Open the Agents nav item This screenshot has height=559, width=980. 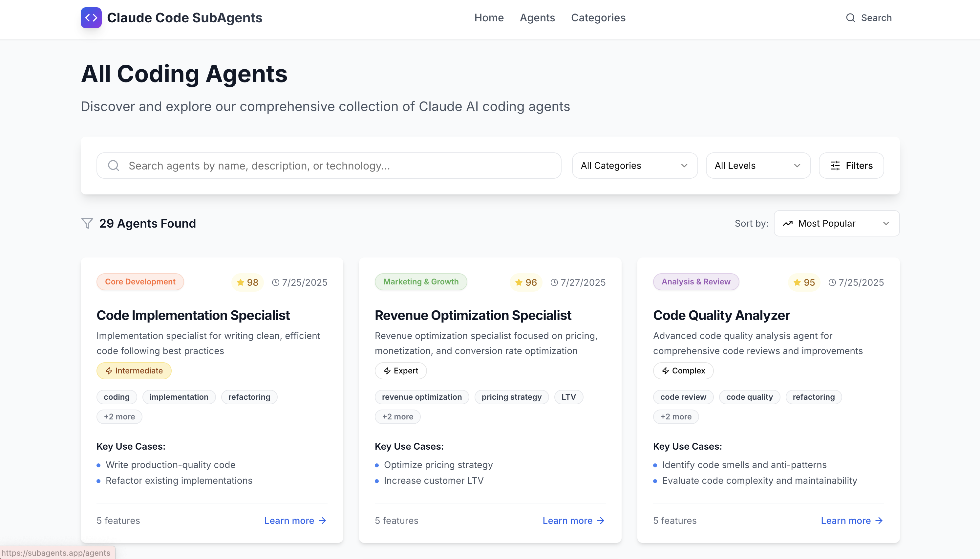click(x=537, y=18)
